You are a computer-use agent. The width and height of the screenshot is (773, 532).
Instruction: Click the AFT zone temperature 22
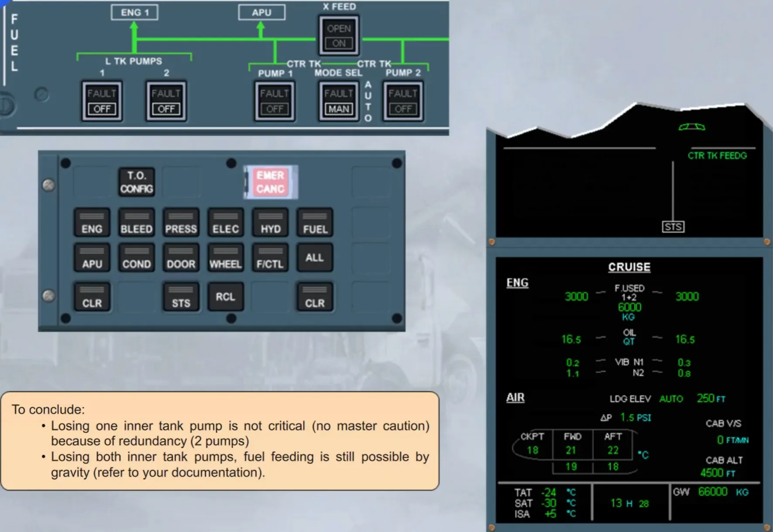[x=613, y=450]
